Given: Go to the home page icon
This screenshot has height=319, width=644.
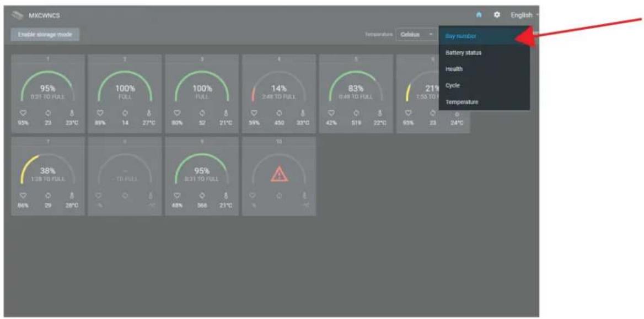Looking at the screenshot, I should pos(479,15).
